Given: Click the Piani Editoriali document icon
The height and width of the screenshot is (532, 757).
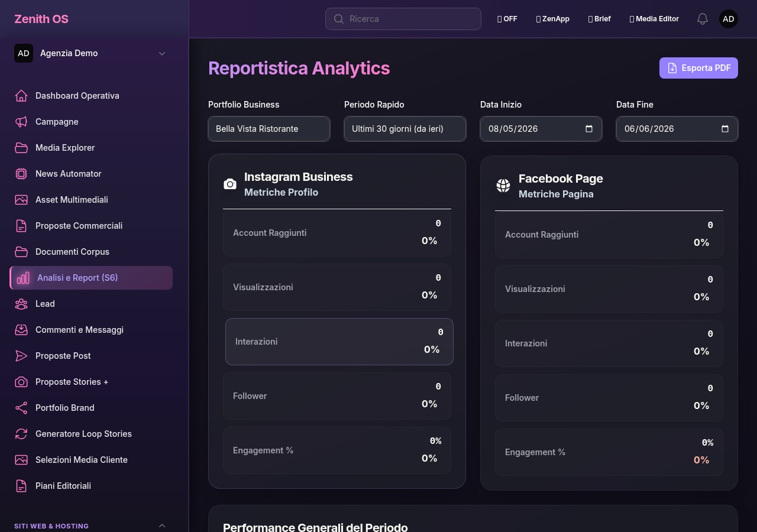Looking at the screenshot, I should [x=21, y=486].
